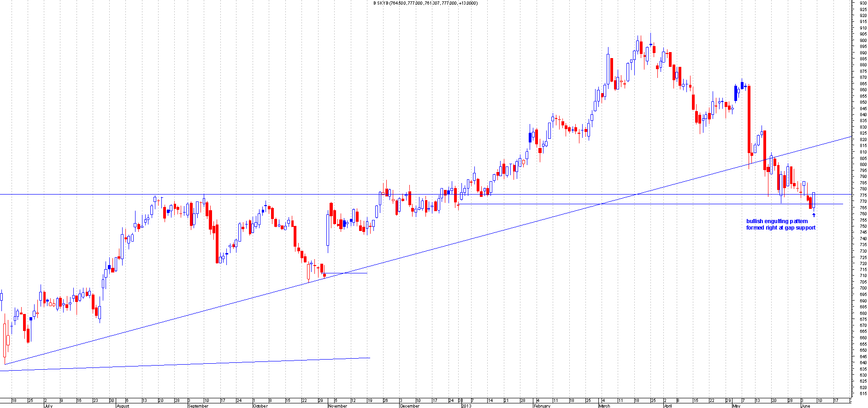Click the April label on the date axis

click(667, 406)
